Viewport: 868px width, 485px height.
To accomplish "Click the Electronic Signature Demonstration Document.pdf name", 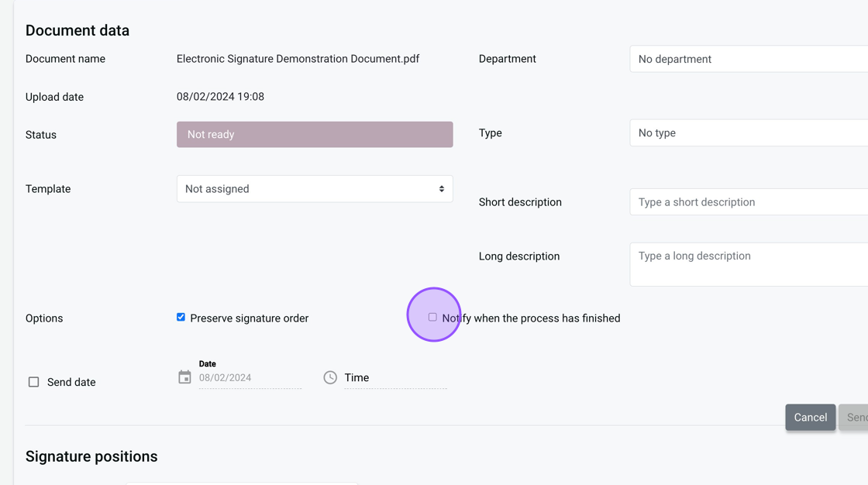I will 298,59.
